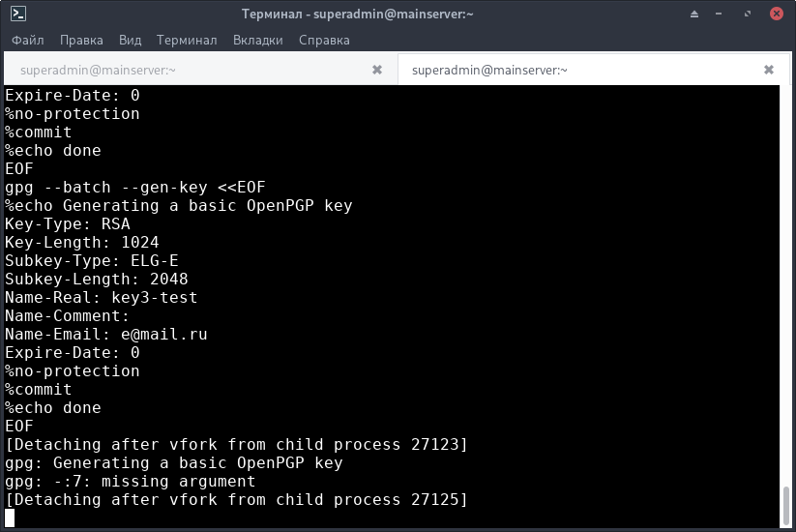Viewport: 796px width, 532px height.
Task: Open the Файл menu
Action: coord(28,41)
